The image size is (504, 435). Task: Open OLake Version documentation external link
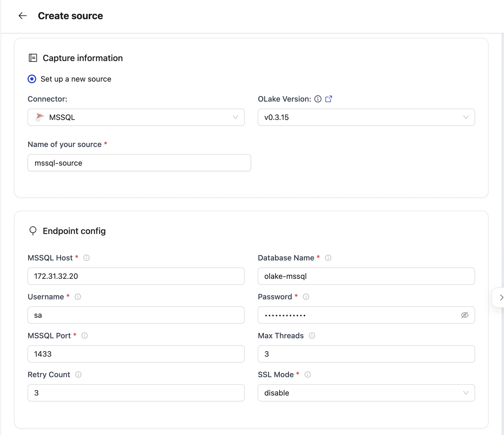pyautogui.click(x=328, y=99)
